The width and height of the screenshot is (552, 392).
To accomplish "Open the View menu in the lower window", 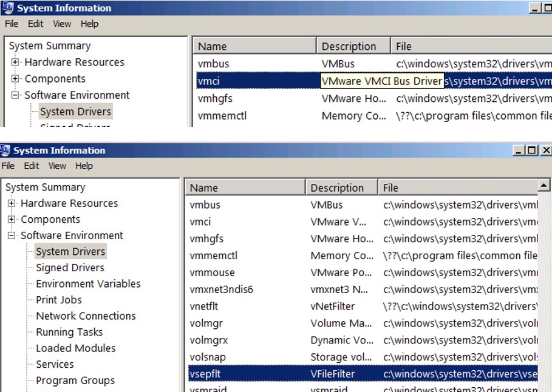I will pyautogui.click(x=57, y=166).
